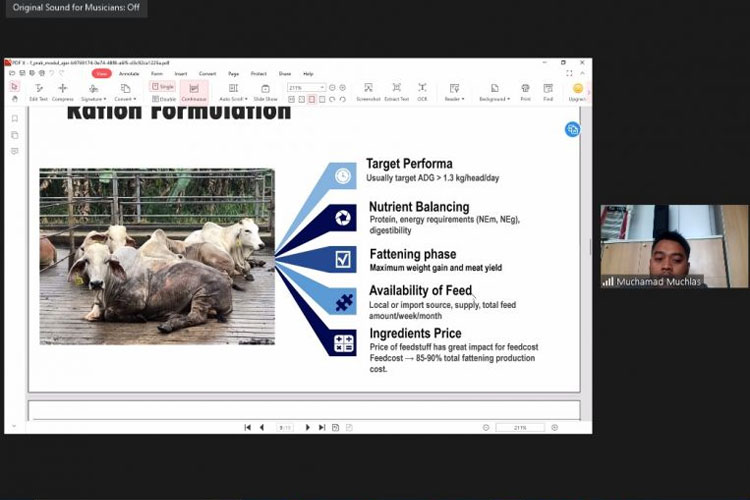The height and width of the screenshot is (500, 750).
Task: Click the page number field
Action: 284,427
